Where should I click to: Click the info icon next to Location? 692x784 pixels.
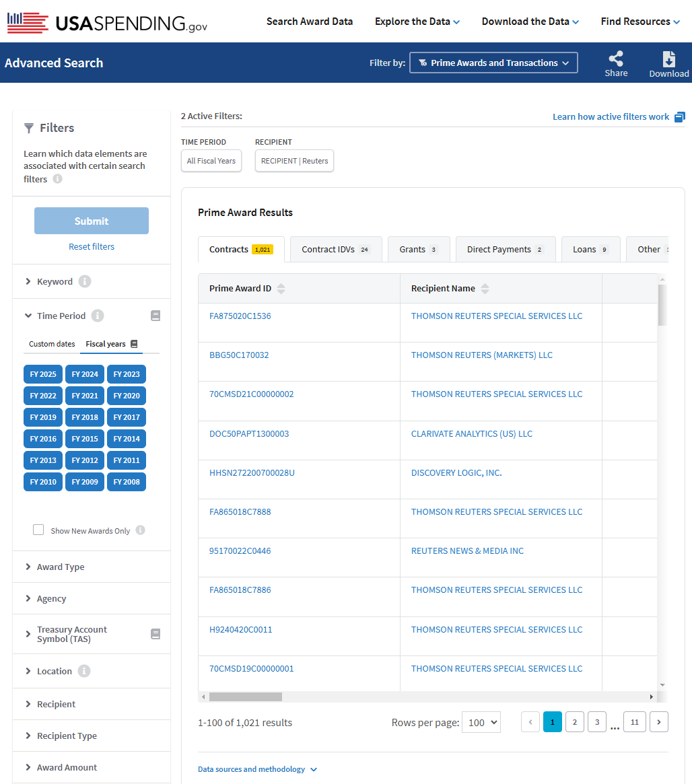(x=84, y=671)
